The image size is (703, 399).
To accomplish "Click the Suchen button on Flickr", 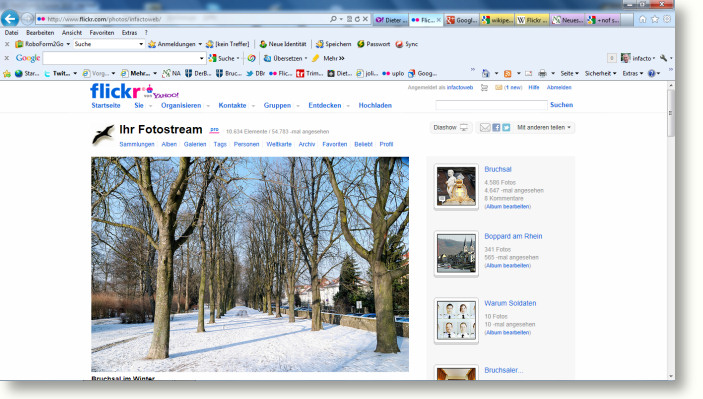I will point(561,105).
